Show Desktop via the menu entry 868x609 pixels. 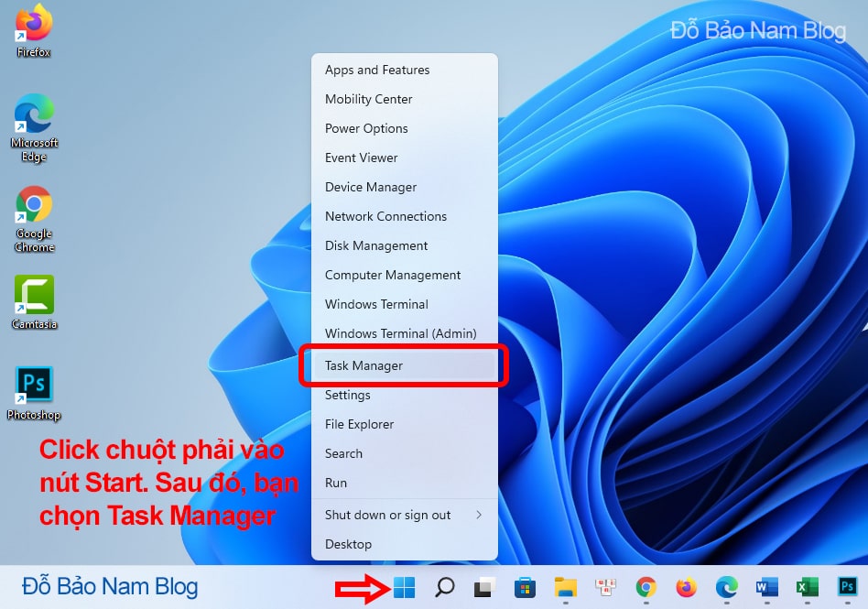coord(405,545)
